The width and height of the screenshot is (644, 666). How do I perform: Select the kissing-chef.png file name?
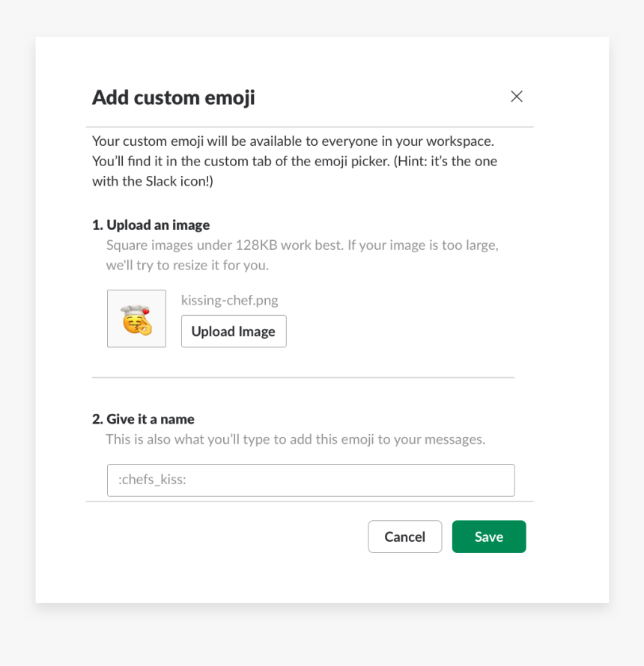coord(230,300)
